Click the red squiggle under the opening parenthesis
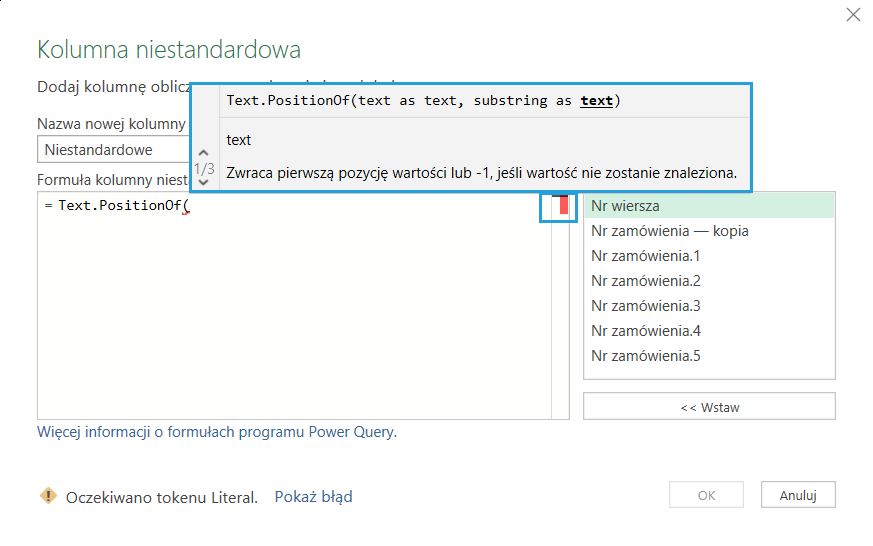The height and width of the screenshot is (546, 873). tap(186, 213)
